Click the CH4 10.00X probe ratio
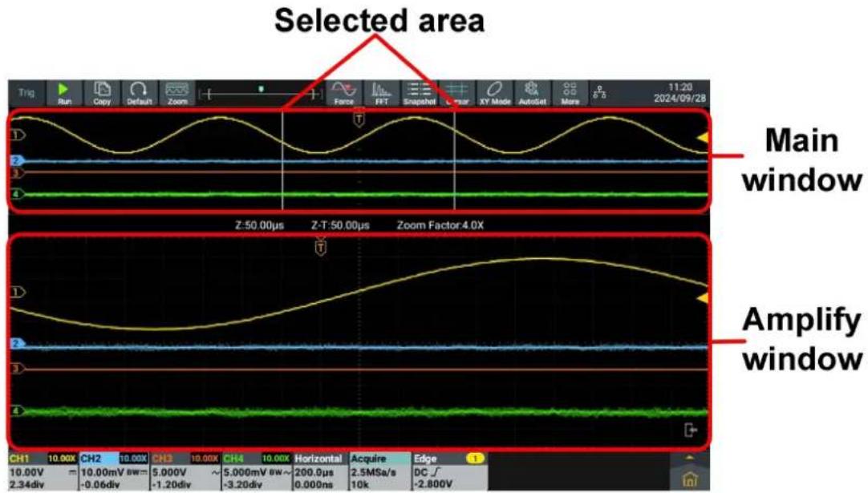The width and height of the screenshot is (868, 493). (x=276, y=459)
